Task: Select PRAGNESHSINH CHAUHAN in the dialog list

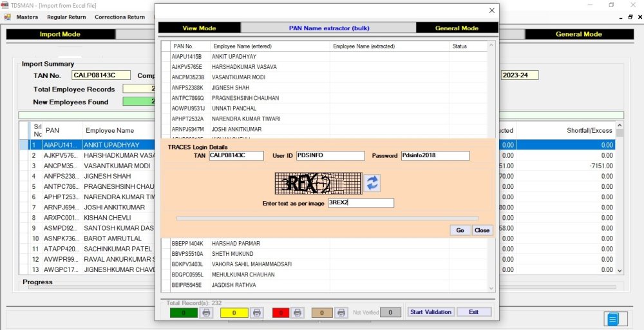Action: (x=325, y=98)
